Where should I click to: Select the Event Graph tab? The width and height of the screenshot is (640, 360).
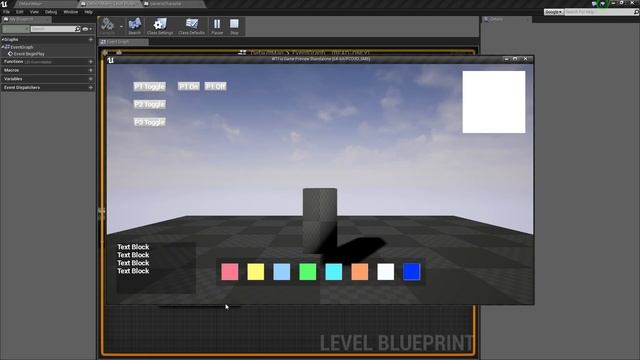124,42
